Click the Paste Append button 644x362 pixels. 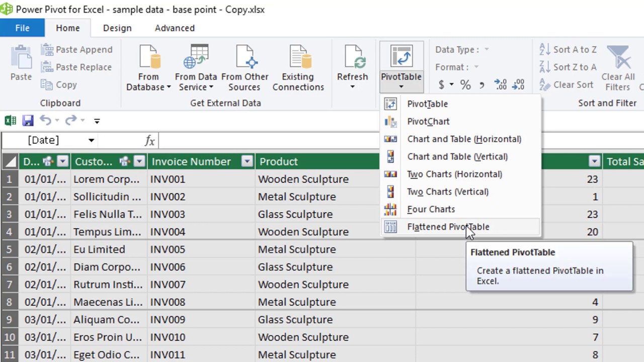77,49
